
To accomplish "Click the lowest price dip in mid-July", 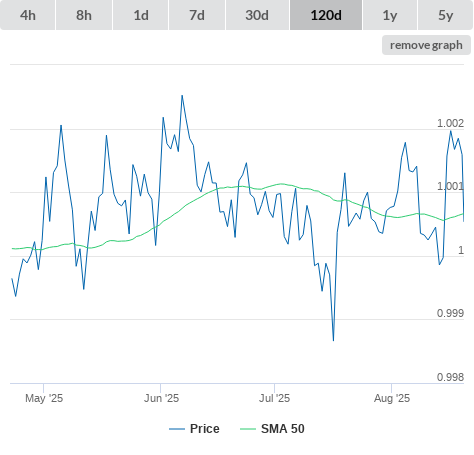I will (x=333, y=340).
